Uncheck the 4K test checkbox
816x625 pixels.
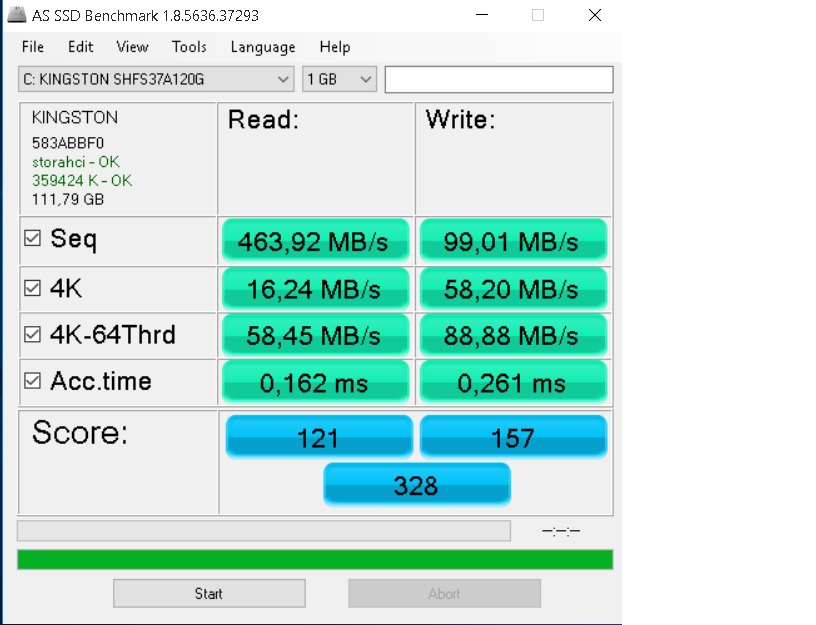(32, 288)
